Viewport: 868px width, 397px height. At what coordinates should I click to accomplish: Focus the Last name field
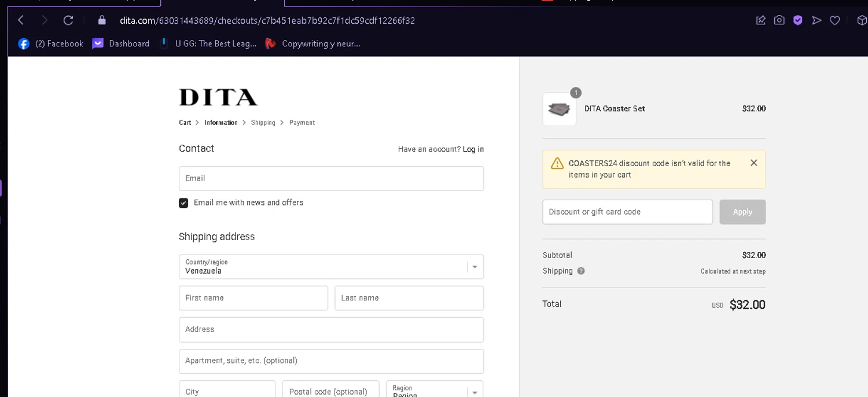[x=409, y=298]
